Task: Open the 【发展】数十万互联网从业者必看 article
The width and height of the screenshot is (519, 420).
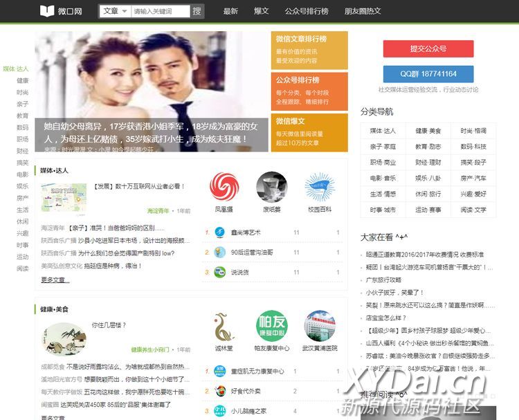Action: [x=139, y=186]
